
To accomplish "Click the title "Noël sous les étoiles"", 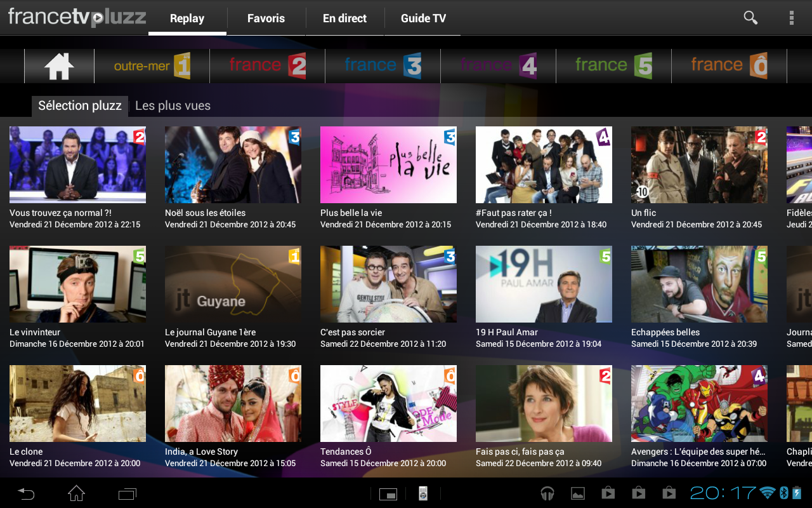I will pos(205,213).
